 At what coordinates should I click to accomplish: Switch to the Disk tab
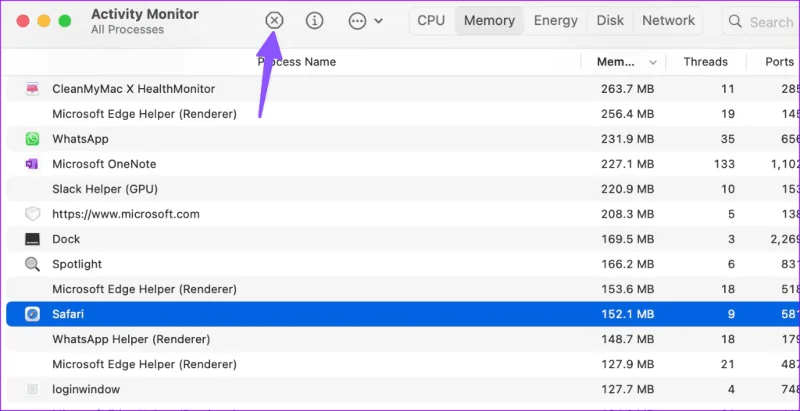tap(610, 21)
